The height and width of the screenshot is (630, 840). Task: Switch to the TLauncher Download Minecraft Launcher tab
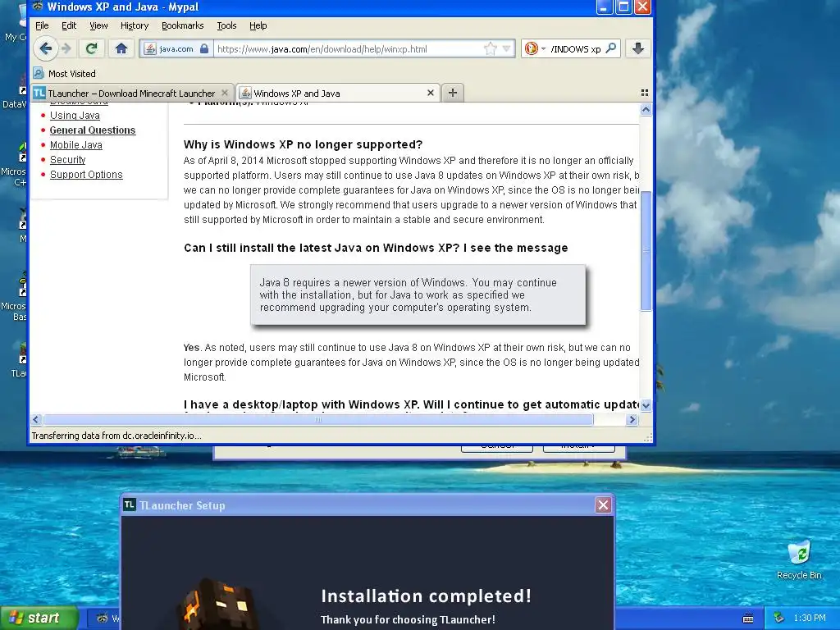coord(132,93)
